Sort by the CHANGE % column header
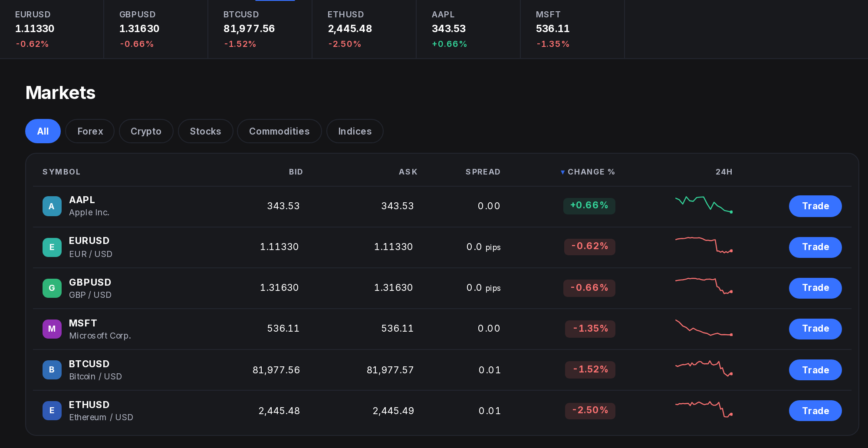This screenshot has width=868, height=448. 588,172
